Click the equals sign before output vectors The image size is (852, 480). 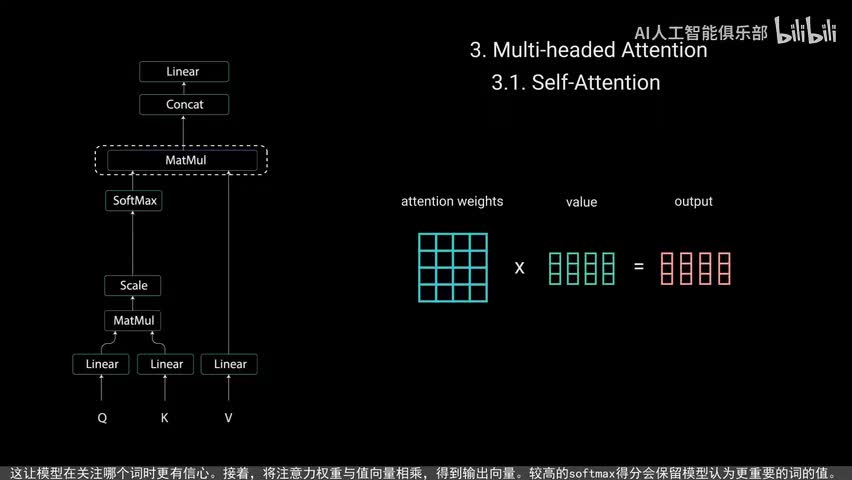(639, 268)
